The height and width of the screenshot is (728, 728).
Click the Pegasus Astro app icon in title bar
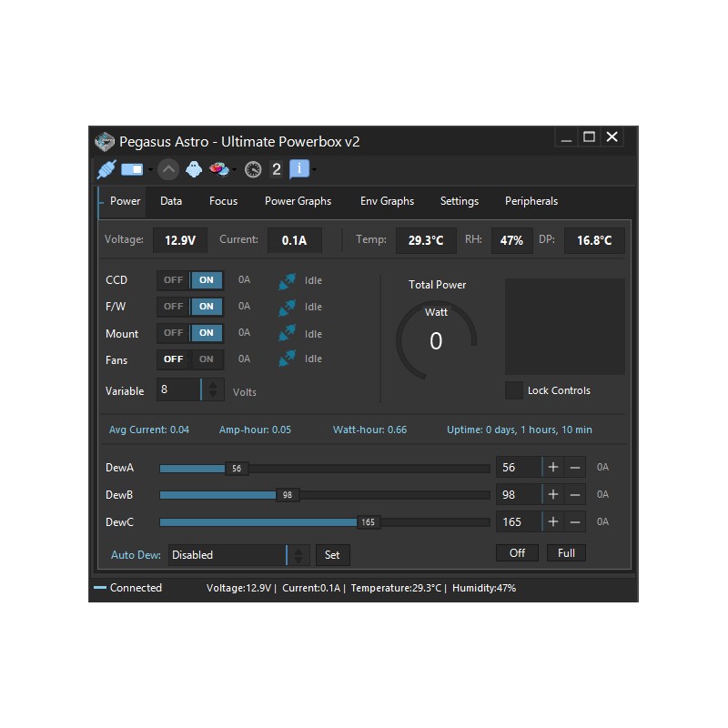click(105, 142)
